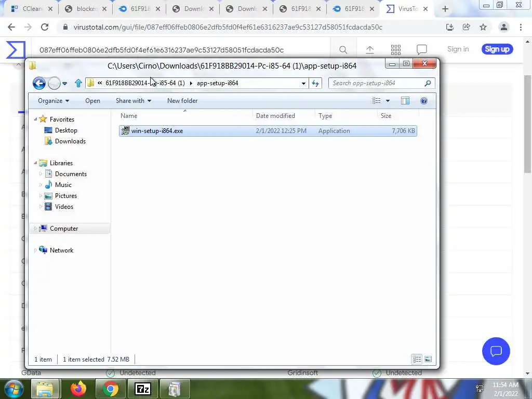532x399 pixels.
Task: Open the recent locations dropdown arrow
Action: tap(65, 83)
